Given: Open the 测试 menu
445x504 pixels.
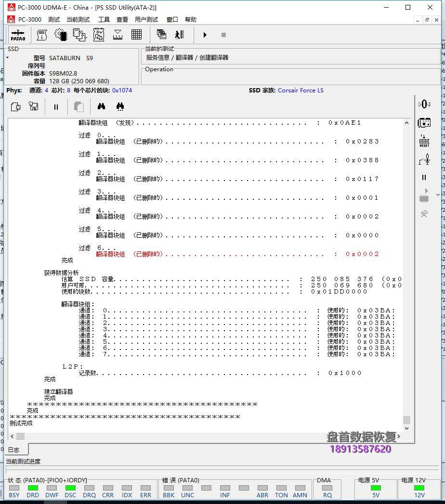Looking at the screenshot, I should [x=53, y=20].
